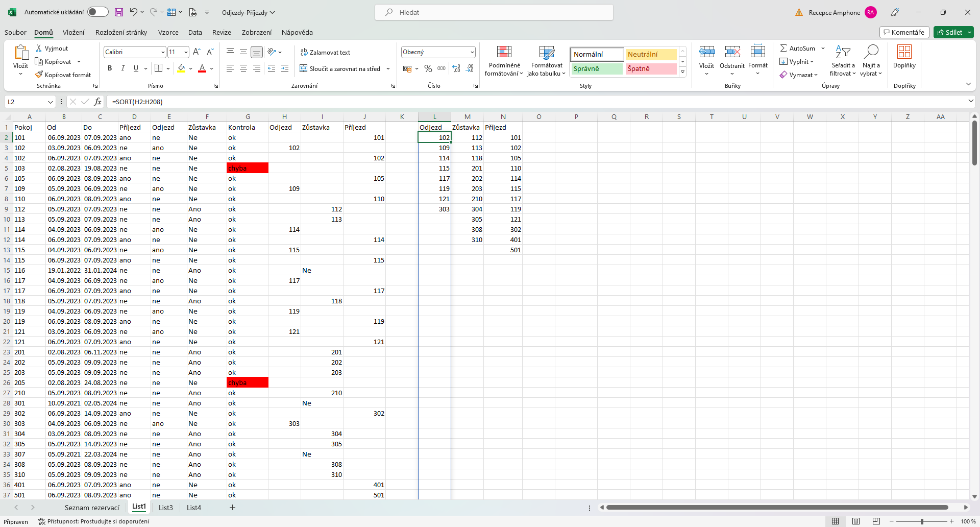
Task: Add a new sheet with plus button
Action: 232,507
